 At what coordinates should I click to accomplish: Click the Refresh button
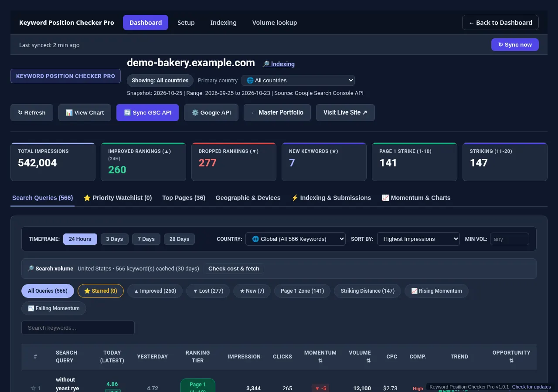32,112
